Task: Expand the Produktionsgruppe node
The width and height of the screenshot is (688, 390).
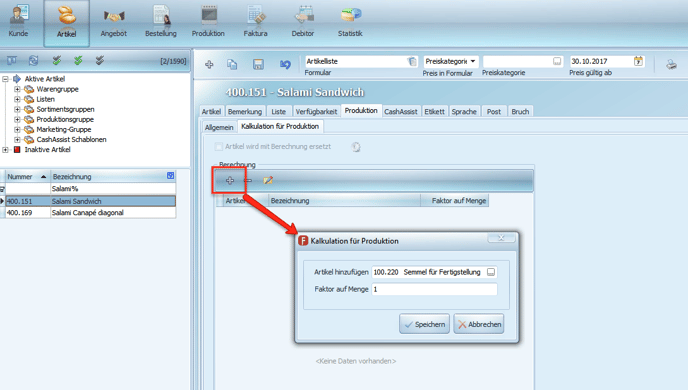Action: click(x=17, y=119)
